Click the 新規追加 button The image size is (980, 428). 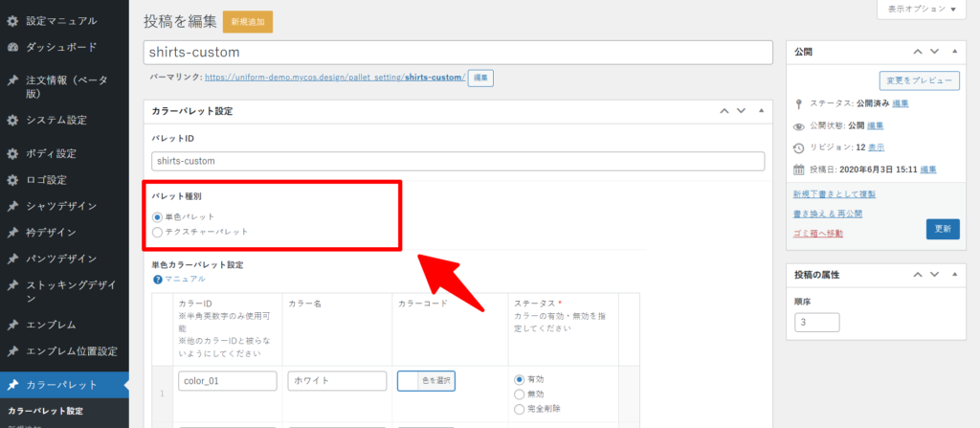click(x=248, y=21)
